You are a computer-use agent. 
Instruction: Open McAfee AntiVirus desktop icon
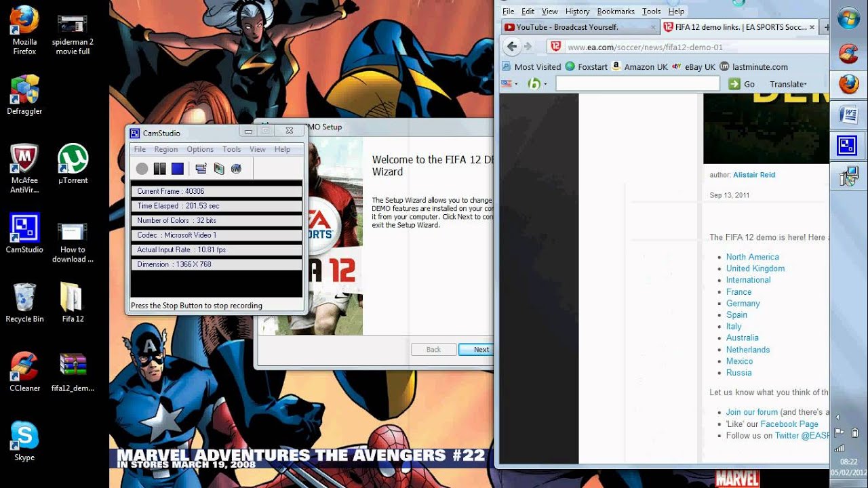coord(24,168)
